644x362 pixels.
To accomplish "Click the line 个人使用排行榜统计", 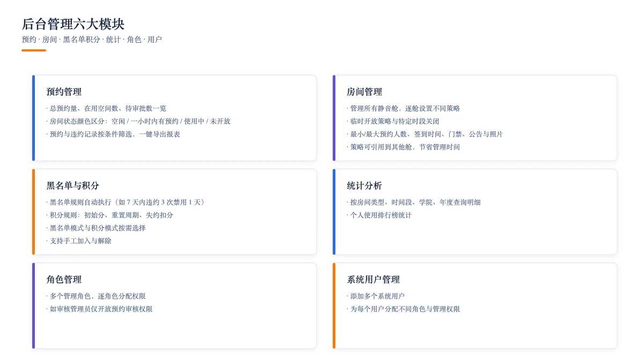I will point(379,215).
